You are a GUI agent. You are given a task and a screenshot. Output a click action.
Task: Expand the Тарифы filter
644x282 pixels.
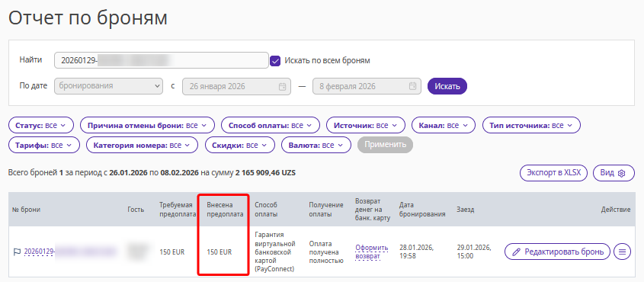click(x=44, y=145)
